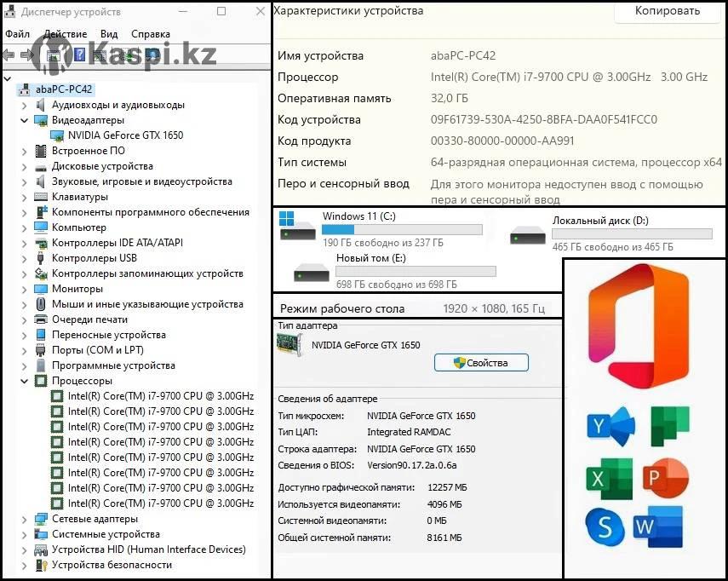Click the green Planner icon
728x581 pixels.
(670, 426)
